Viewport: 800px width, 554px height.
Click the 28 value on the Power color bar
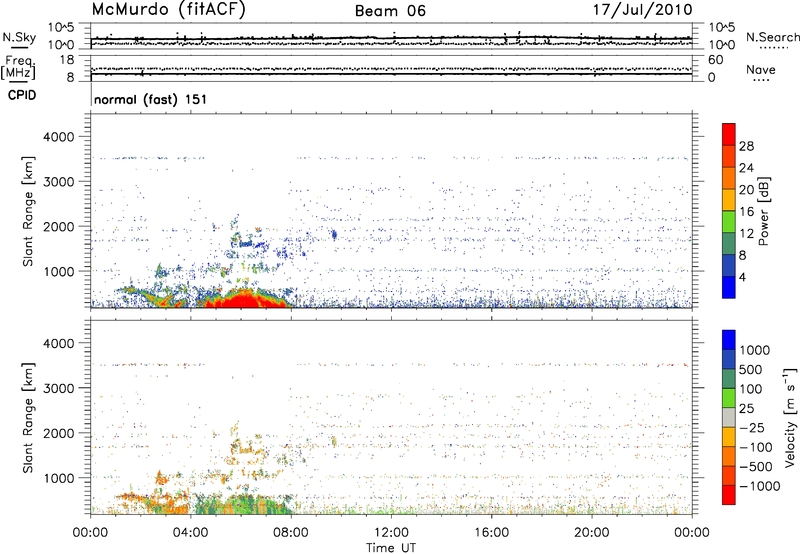746,146
